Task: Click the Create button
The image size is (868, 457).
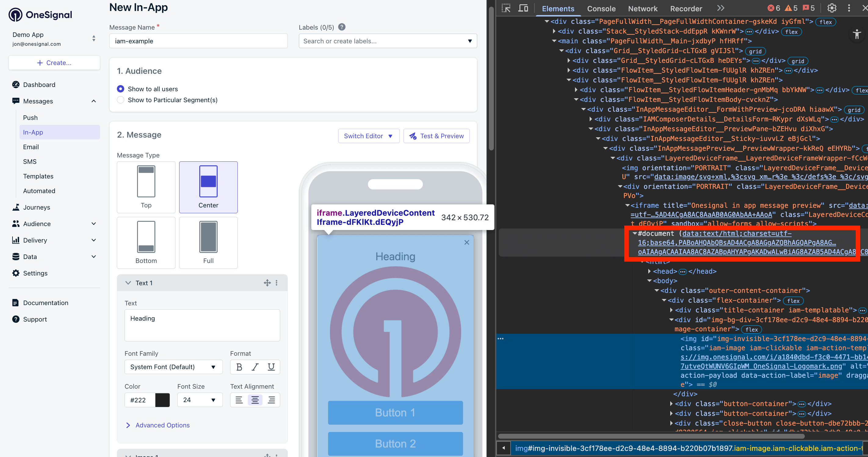Action: coord(54,63)
